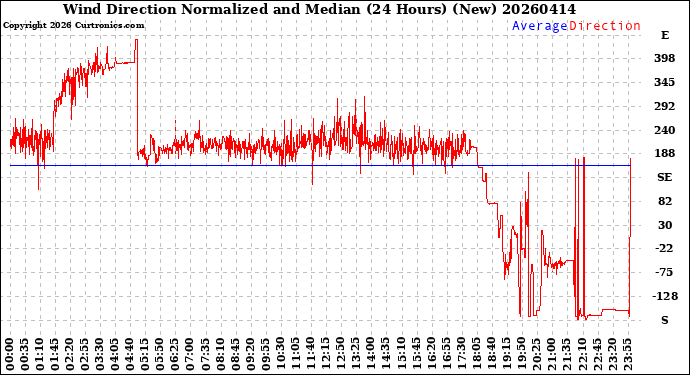The width and height of the screenshot is (690, 375).
Task: Click the '19:15' time label
Action: pyautogui.click(x=506, y=355)
